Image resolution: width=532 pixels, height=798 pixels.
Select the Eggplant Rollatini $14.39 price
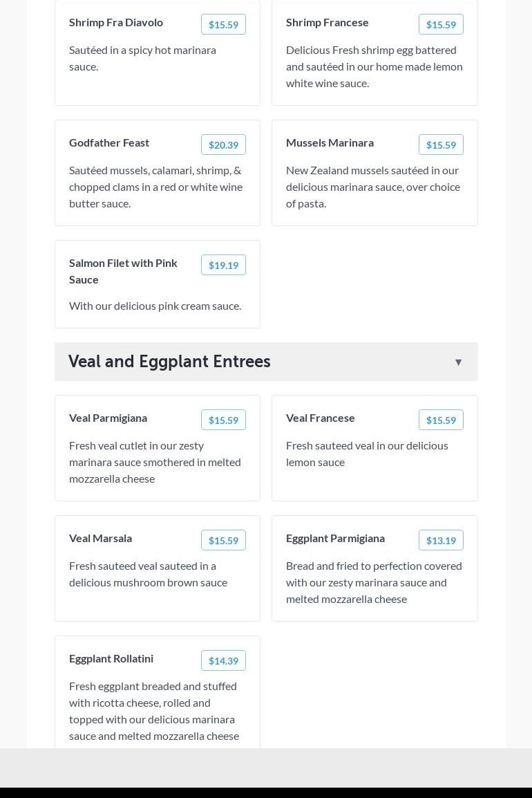(x=223, y=661)
